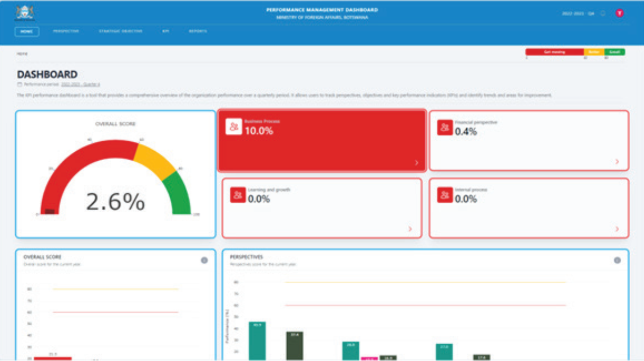The image size is (644, 361).
Task: Open info icon on Perspectives chart
Action: 617,260
